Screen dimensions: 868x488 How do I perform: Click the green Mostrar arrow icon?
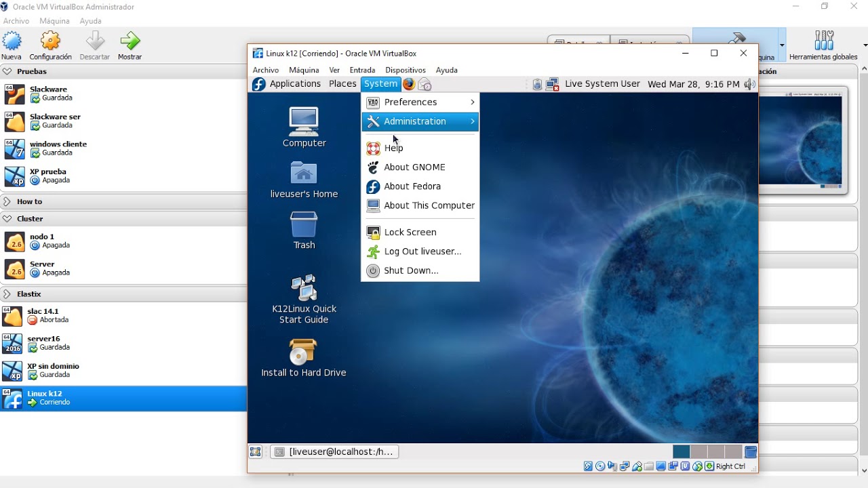[130, 42]
